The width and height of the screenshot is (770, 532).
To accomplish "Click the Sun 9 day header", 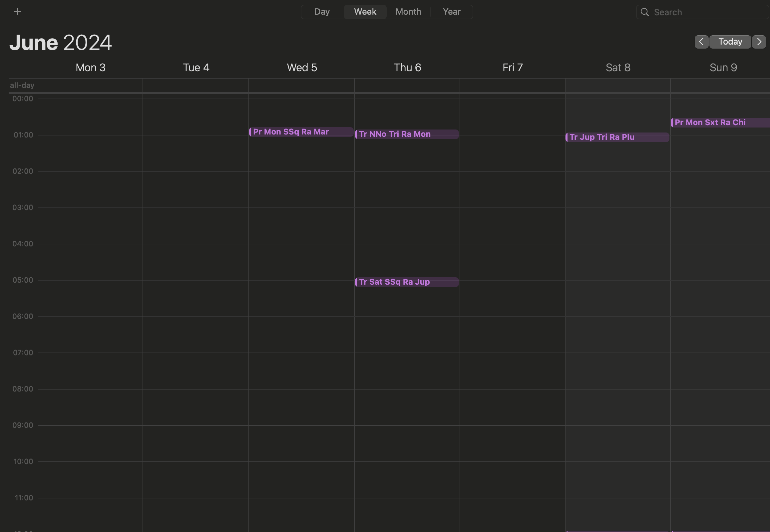I will [x=723, y=68].
